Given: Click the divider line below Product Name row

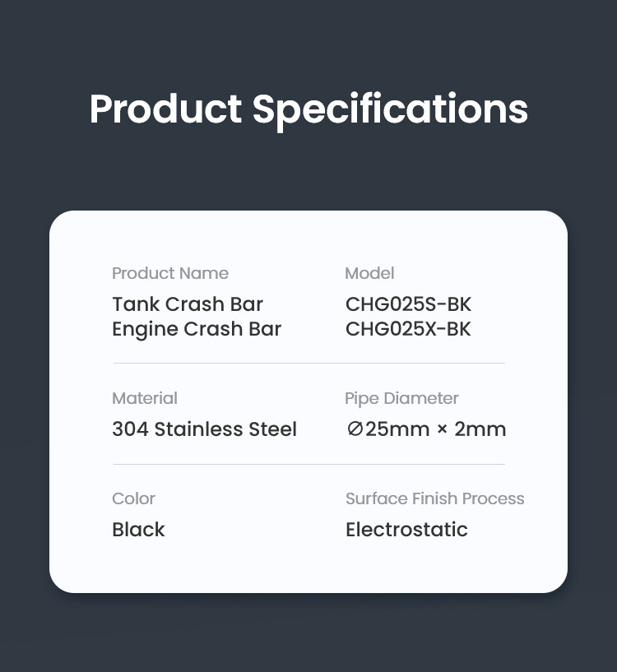Looking at the screenshot, I should tap(308, 363).
